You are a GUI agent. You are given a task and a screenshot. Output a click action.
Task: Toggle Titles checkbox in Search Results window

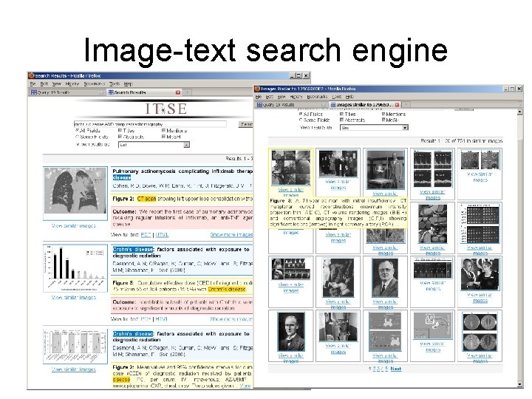click(x=120, y=130)
